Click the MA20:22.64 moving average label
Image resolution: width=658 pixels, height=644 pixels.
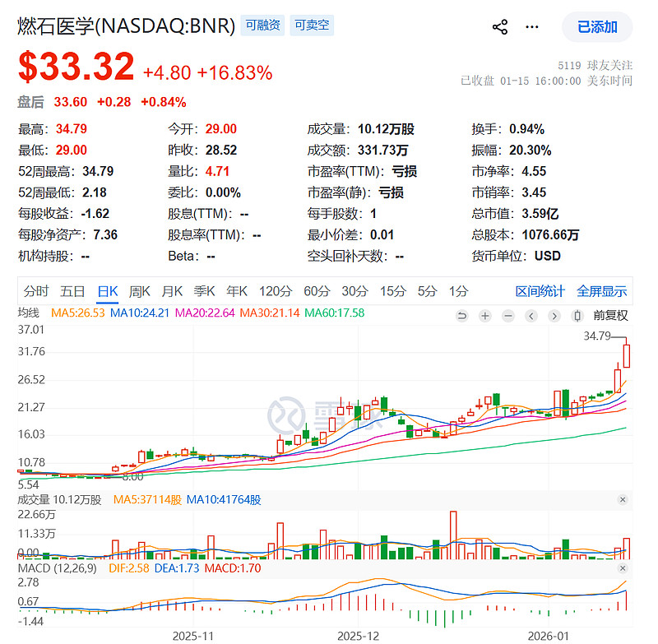[x=205, y=313]
